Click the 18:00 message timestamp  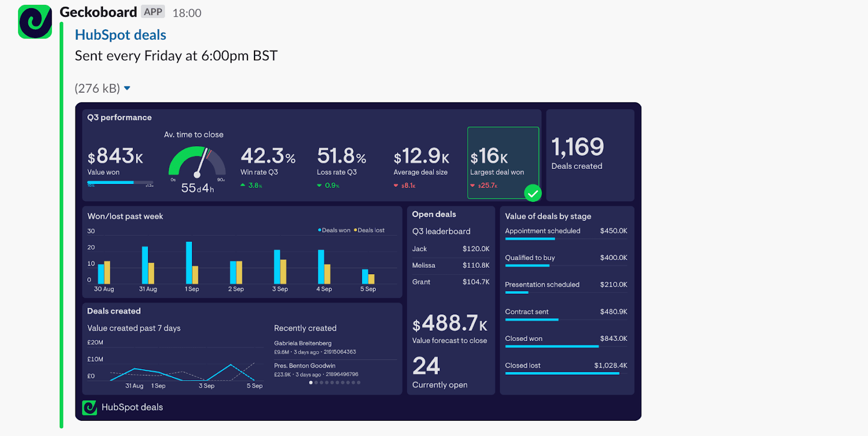187,13
